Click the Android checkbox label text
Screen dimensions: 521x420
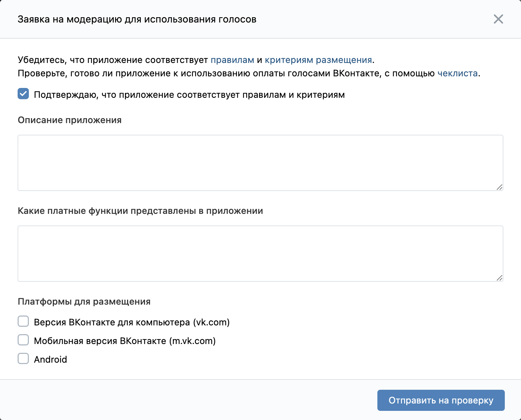(x=50, y=359)
